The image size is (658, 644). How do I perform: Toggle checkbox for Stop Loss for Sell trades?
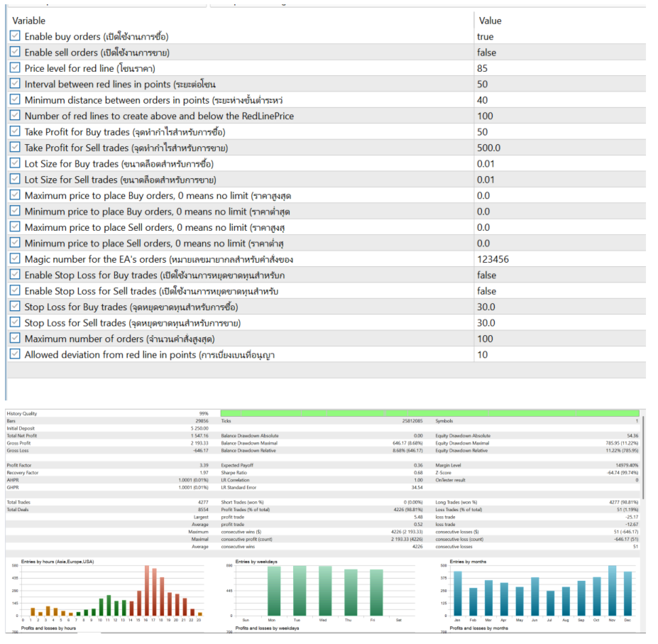click(15, 322)
